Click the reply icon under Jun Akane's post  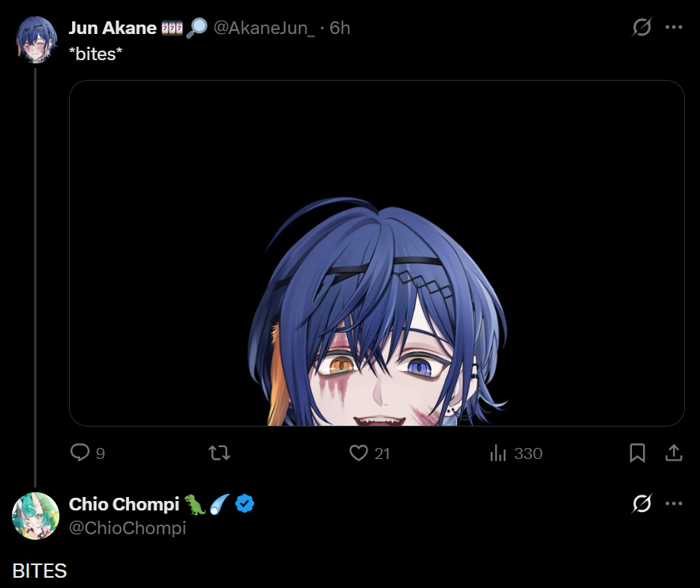(x=80, y=453)
